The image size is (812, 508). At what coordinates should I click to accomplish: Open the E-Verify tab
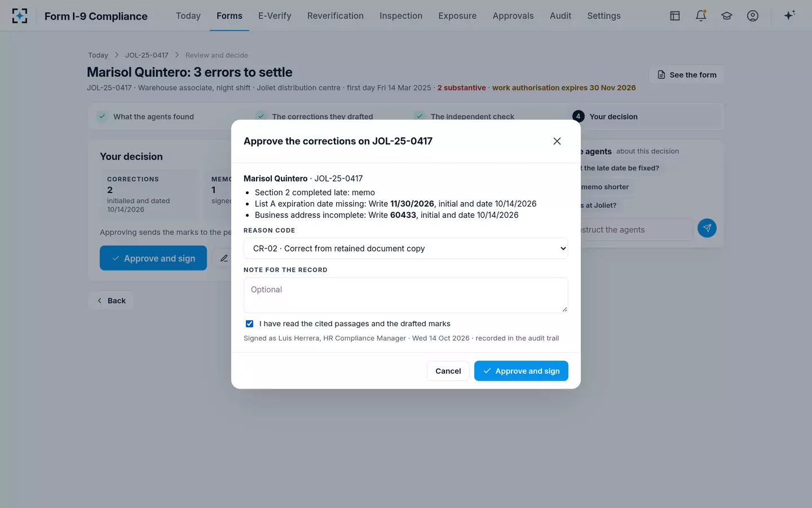tap(275, 16)
